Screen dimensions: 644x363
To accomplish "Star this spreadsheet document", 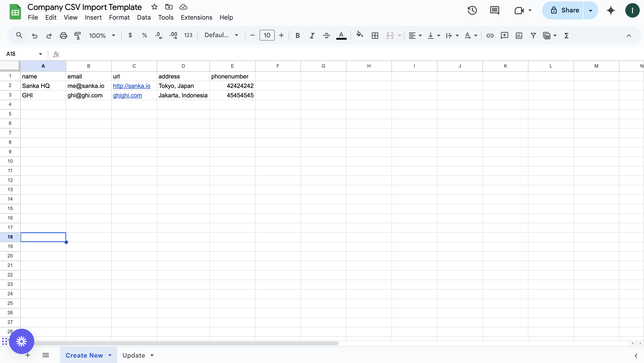I will tap(154, 7).
